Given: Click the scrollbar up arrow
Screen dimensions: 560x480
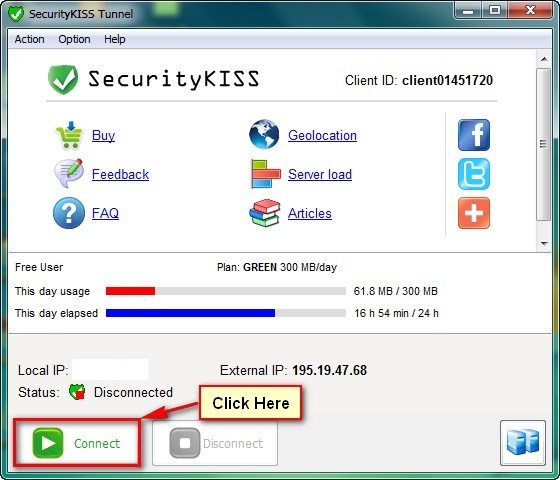Looking at the screenshot, I should point(544,59).
